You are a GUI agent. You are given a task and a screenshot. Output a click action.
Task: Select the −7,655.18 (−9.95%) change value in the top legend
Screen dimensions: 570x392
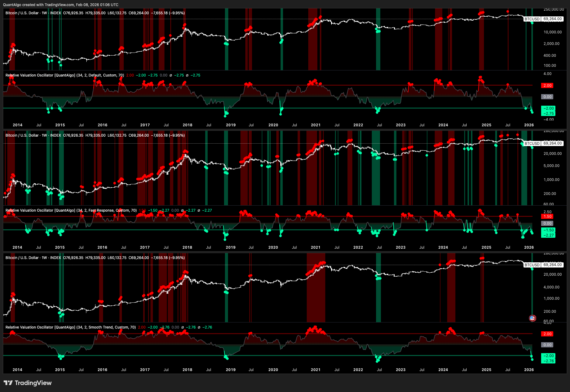click(168, 13)
